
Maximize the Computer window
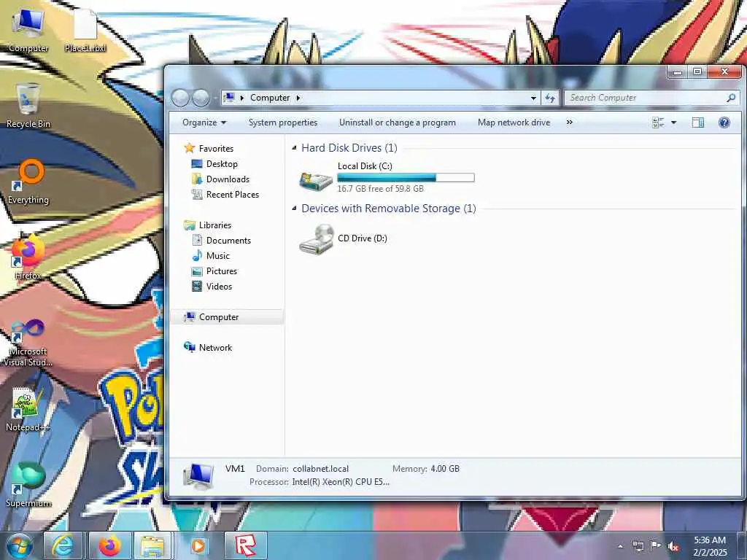(x=697, y=72)
